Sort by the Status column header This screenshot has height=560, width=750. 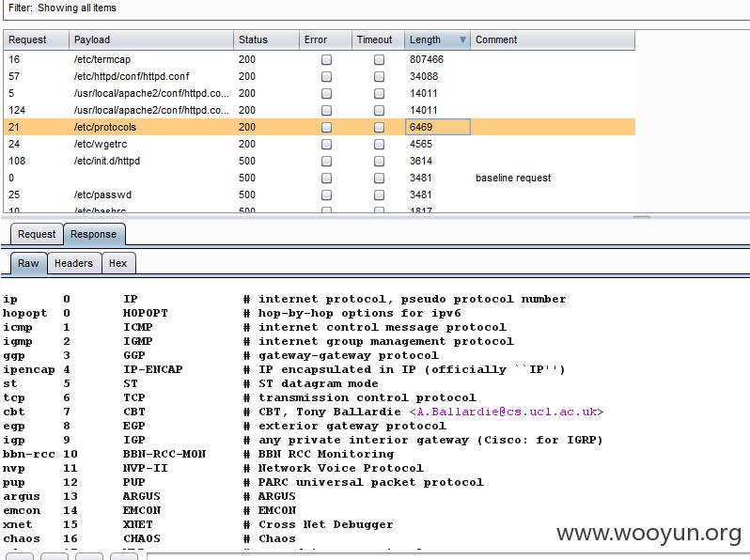[266, 39]
